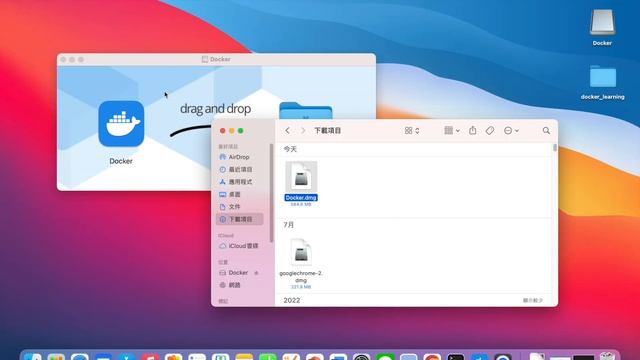Click the Finder search magnifier icon

click(x=546, y=131)
